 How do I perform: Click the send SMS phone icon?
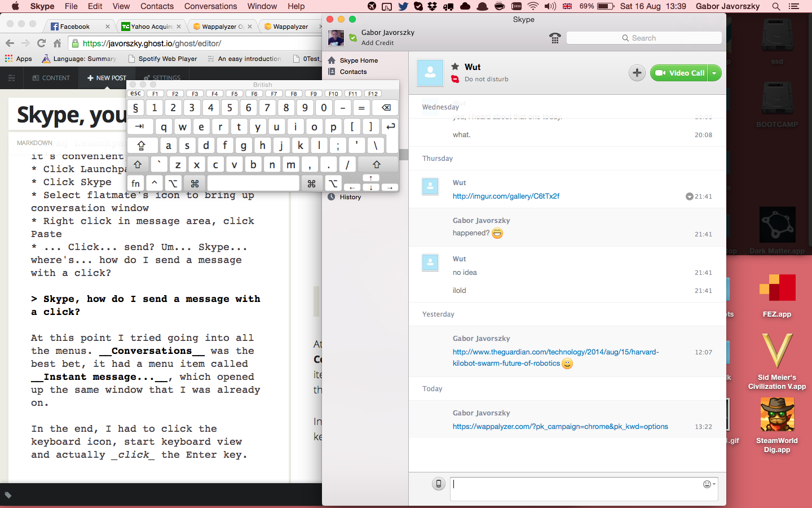tap(439, 484)
